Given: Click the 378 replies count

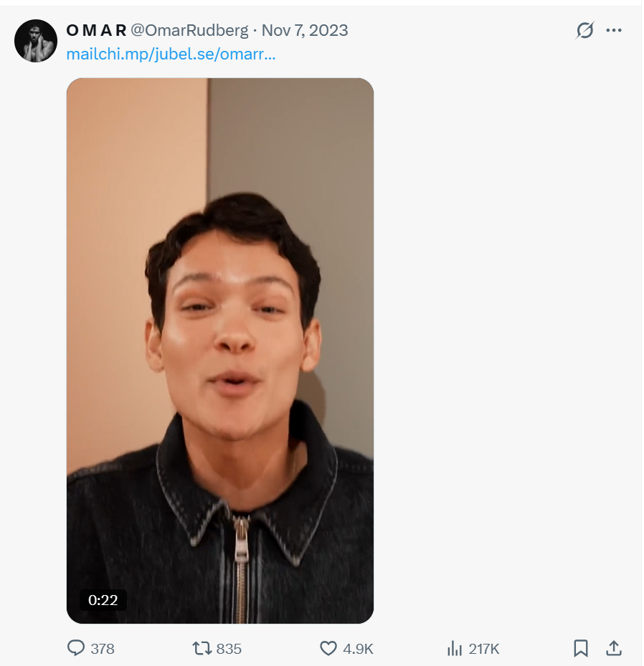Looking at the screenshot, I should click(x=103, y=649).
